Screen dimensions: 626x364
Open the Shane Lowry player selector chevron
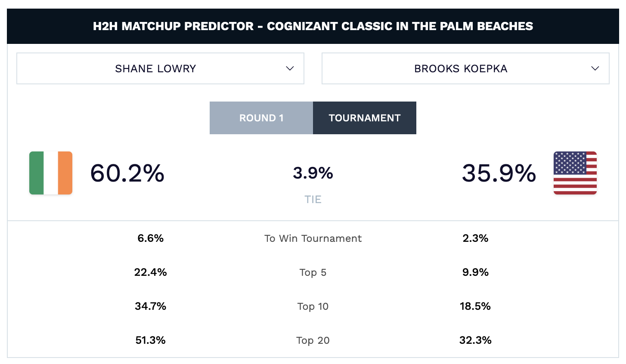tap(290, 68)
